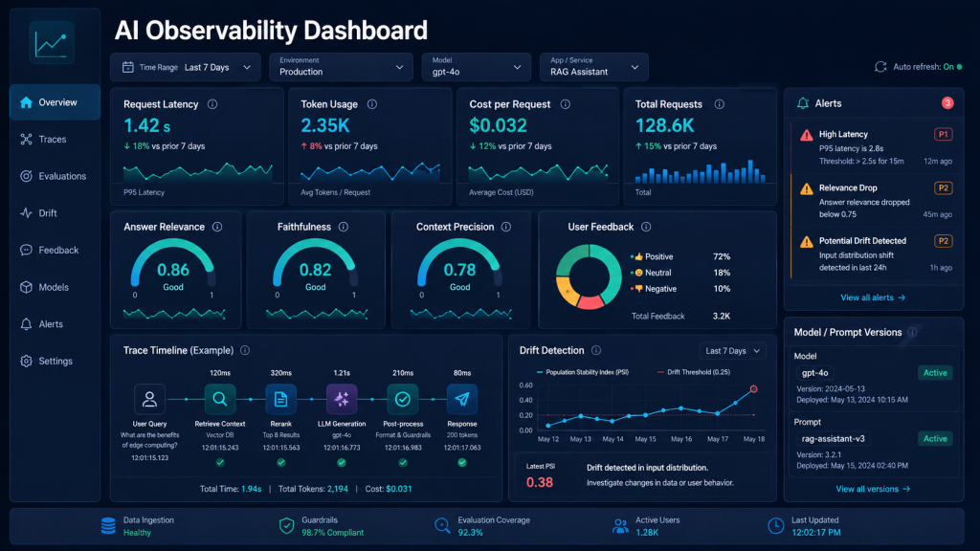Click View all versions link
This screenshot has height=551, width=980.
click(873, 489)
